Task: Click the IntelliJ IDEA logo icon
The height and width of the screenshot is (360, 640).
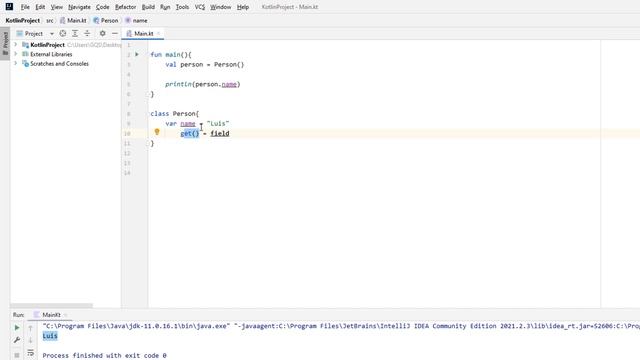Action: point(9,7)
